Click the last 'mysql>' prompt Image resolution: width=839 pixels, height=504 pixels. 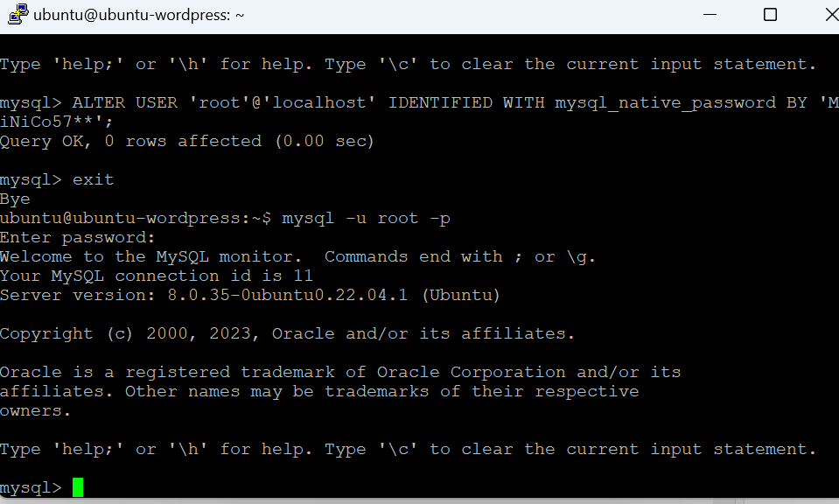tap(31, 488)
